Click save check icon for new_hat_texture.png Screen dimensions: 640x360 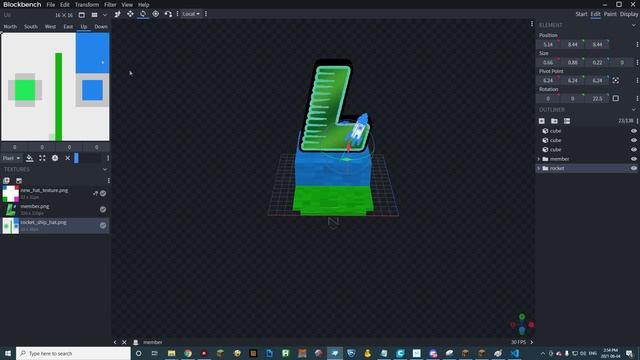pos(103,193)
